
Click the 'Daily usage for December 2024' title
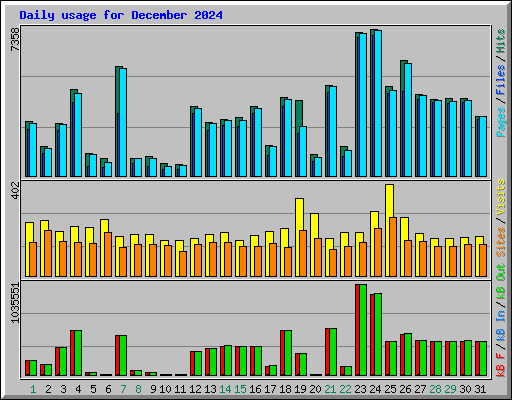tap(121, 15)
